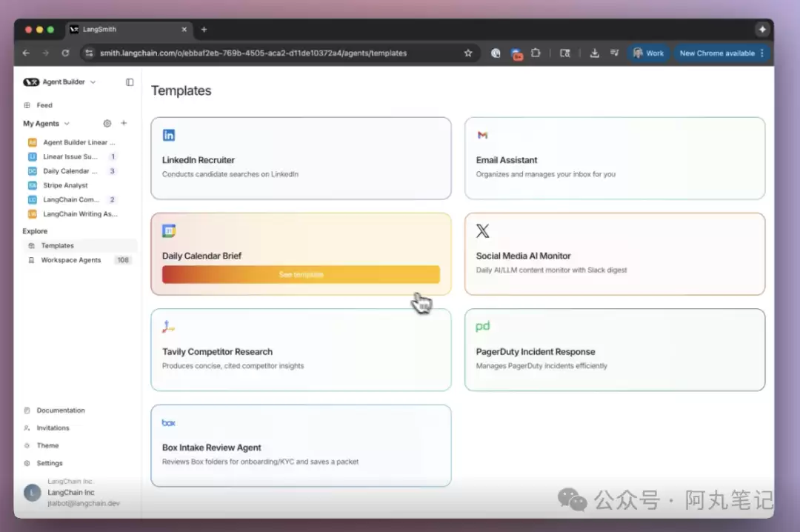
Task: Go back with browser arrow
Action: (27, 53)
